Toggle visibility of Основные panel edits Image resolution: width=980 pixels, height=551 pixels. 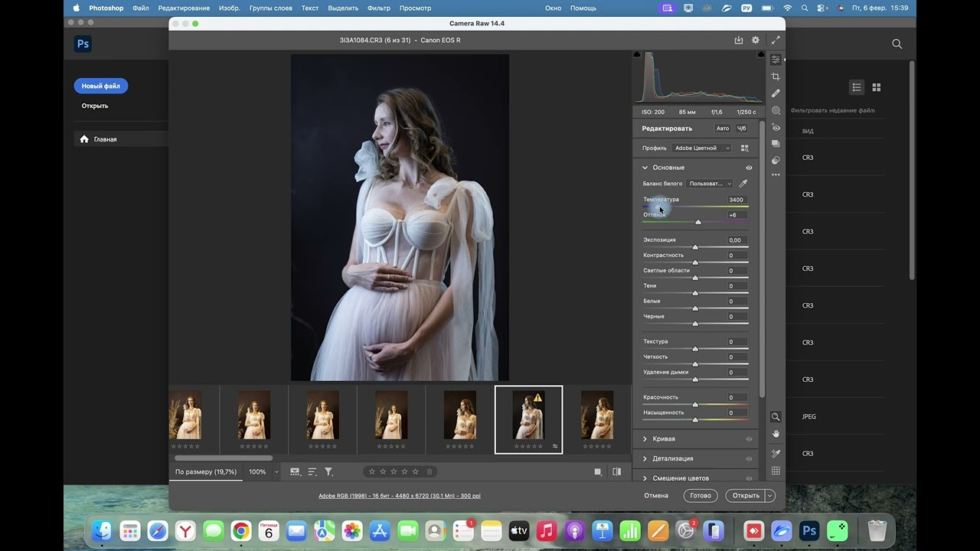(x=749, y=168)
